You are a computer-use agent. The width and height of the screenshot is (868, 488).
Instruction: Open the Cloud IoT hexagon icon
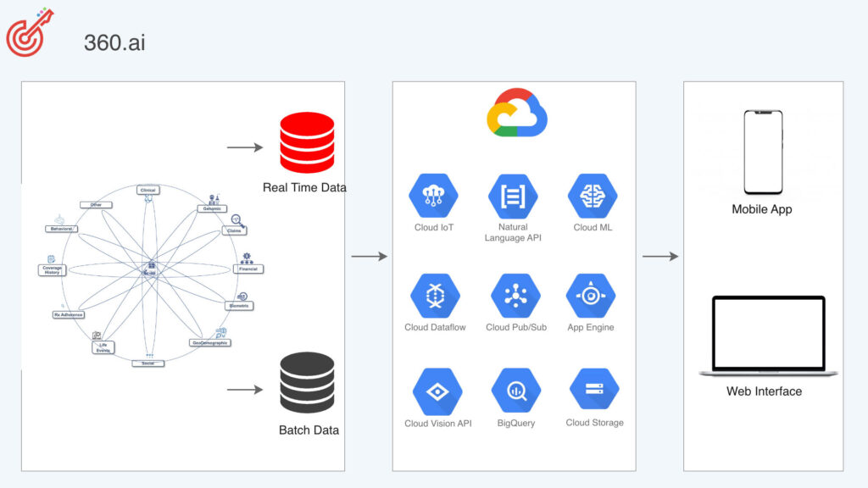[x=433, y=196]
